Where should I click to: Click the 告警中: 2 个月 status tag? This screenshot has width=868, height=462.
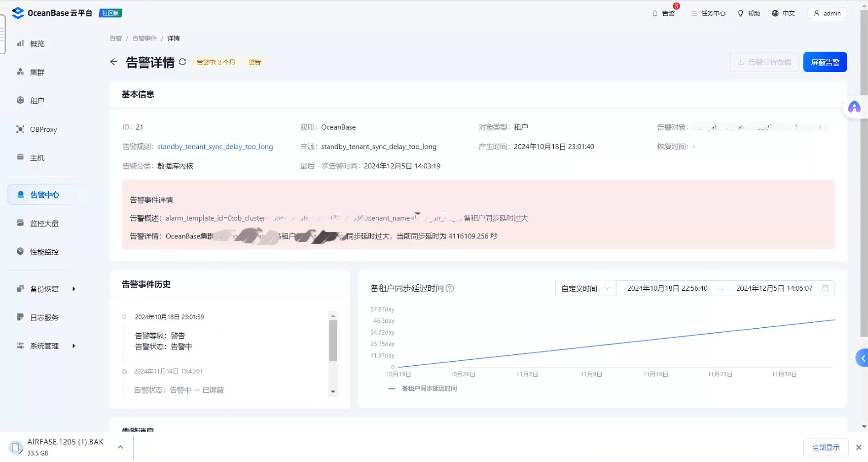(216, 62)
